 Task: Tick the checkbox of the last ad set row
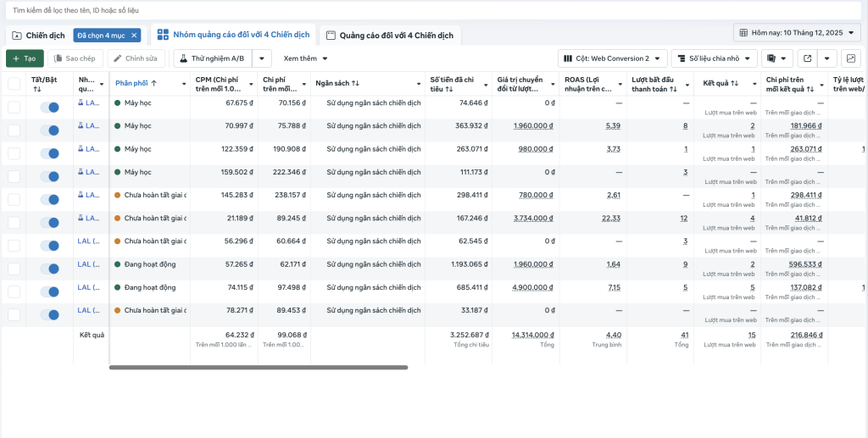tap(14, 314)
